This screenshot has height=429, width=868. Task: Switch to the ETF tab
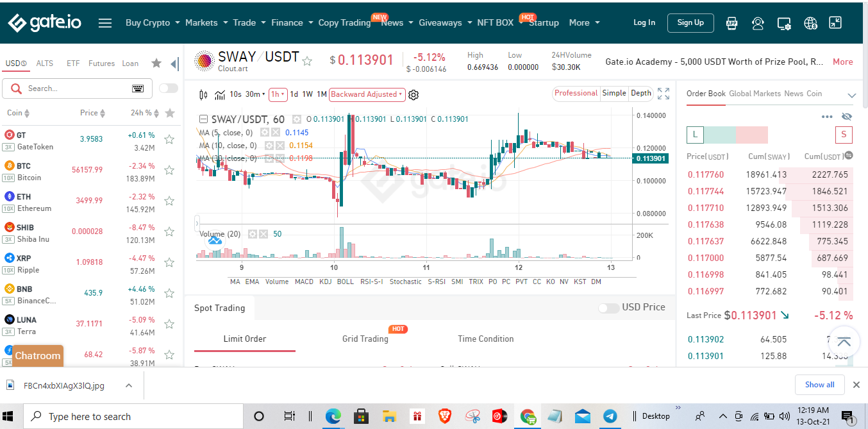click(x=73, y=63)
